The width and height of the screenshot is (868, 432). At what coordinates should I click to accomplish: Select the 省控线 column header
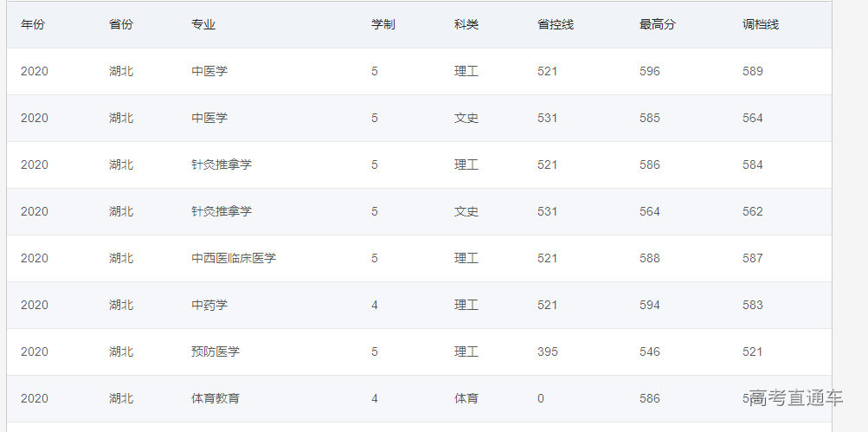tap(556, 25)
